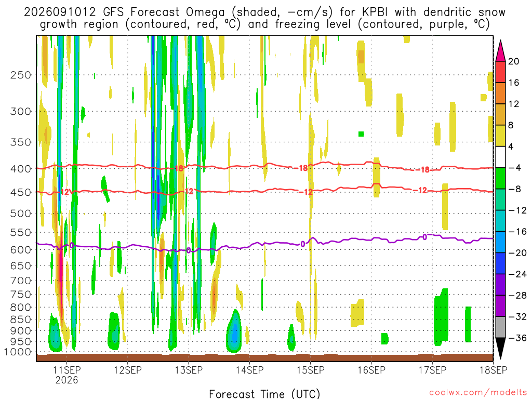Image resolution: width=532 pixels, height=399 pixels.
Task: Select the gray -32 to -36 colorbar segment
Action: [x=500, y=327]
